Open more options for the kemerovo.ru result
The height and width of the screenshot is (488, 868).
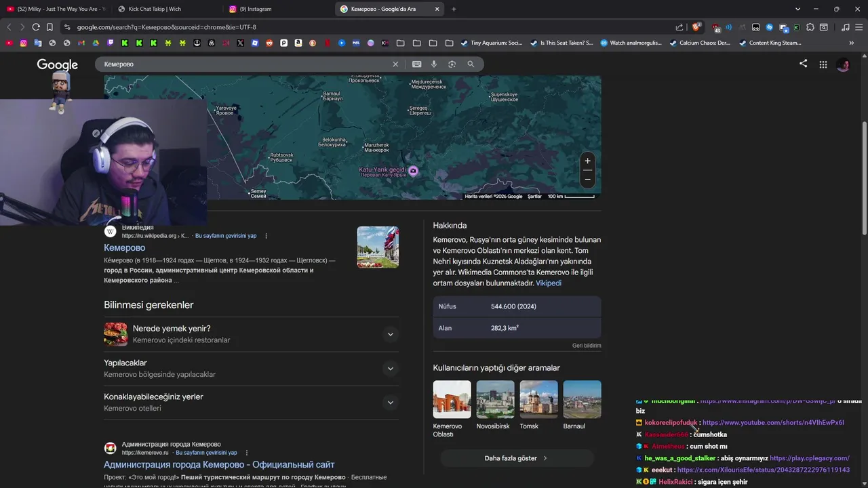coord(247,453)
